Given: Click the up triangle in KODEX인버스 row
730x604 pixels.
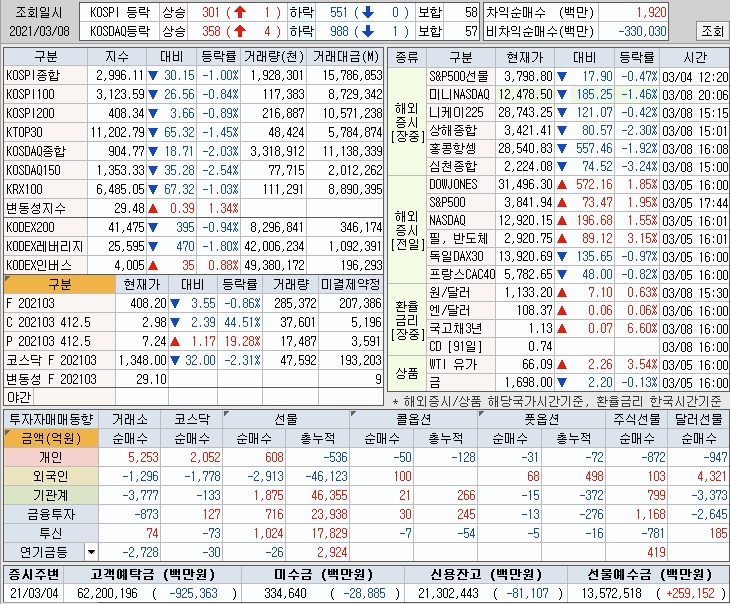Looking at the screenshot, I should pyautogui.click(x=153, y=266).
